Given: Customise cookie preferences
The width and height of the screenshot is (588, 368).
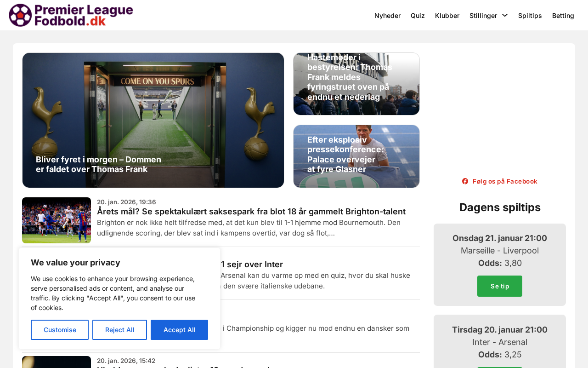Looking at the screenshot, I should tap(60, 330).
